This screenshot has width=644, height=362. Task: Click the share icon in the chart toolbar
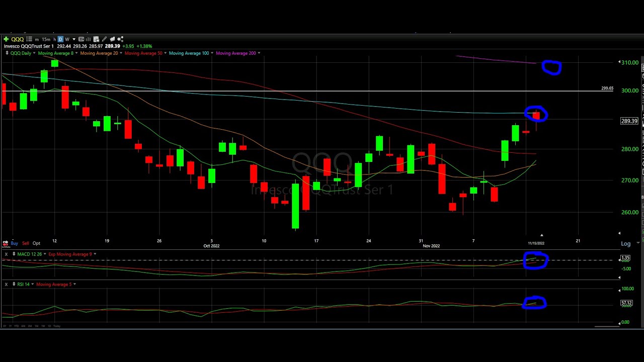120,39
